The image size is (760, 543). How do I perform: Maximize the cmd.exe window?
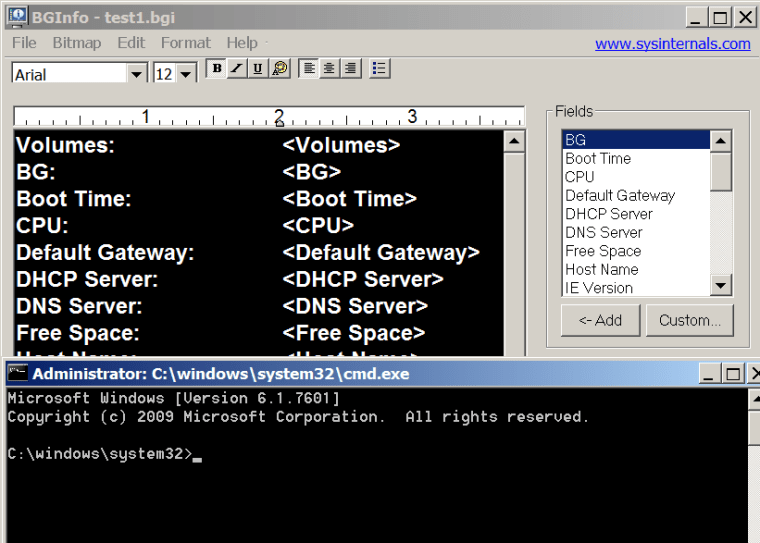(732, 374)
